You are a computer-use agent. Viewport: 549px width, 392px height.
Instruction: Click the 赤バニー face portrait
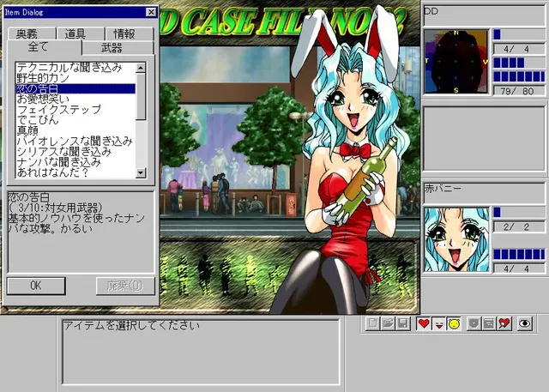tap(455, 239)
